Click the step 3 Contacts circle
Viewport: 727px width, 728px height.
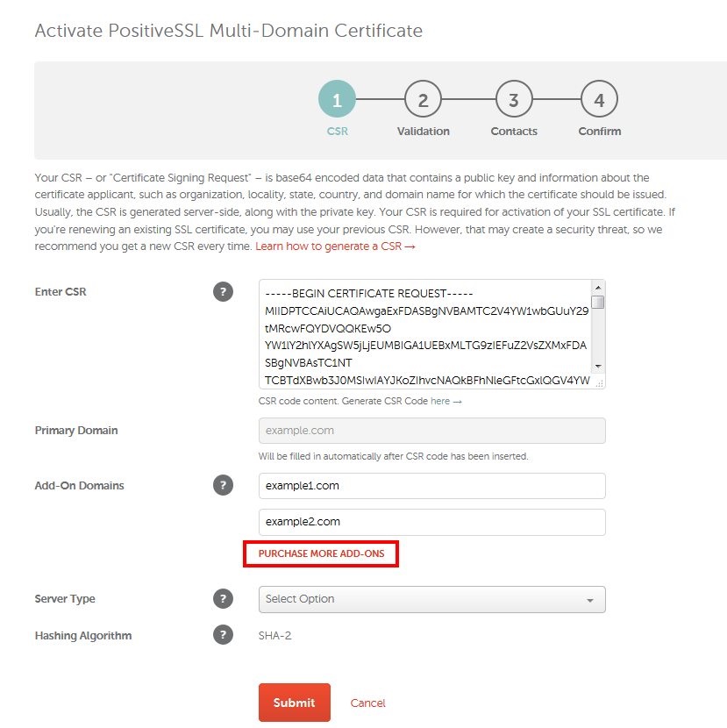click(x=513, y=99)
